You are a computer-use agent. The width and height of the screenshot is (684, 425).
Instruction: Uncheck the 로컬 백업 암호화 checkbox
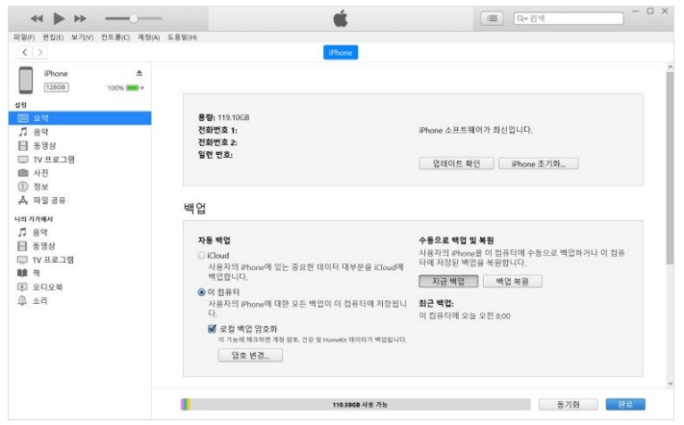[212, 328]
